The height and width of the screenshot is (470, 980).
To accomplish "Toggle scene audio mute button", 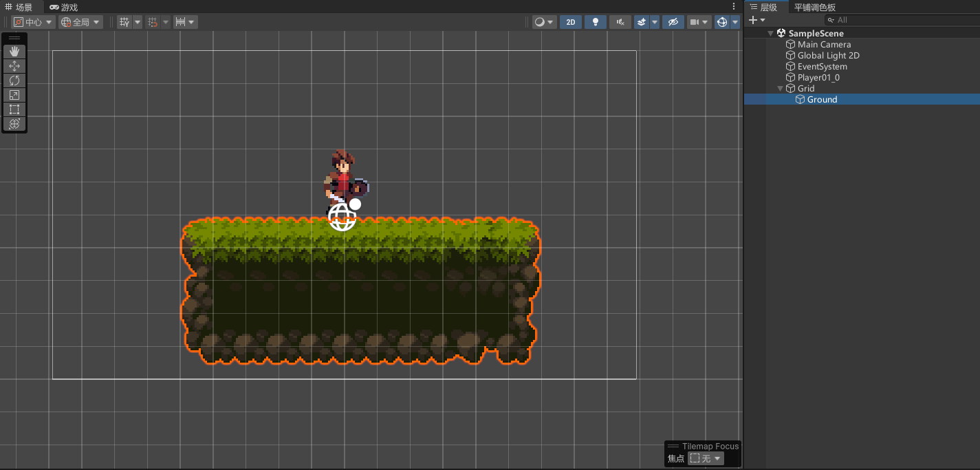I will pos(620,22).
